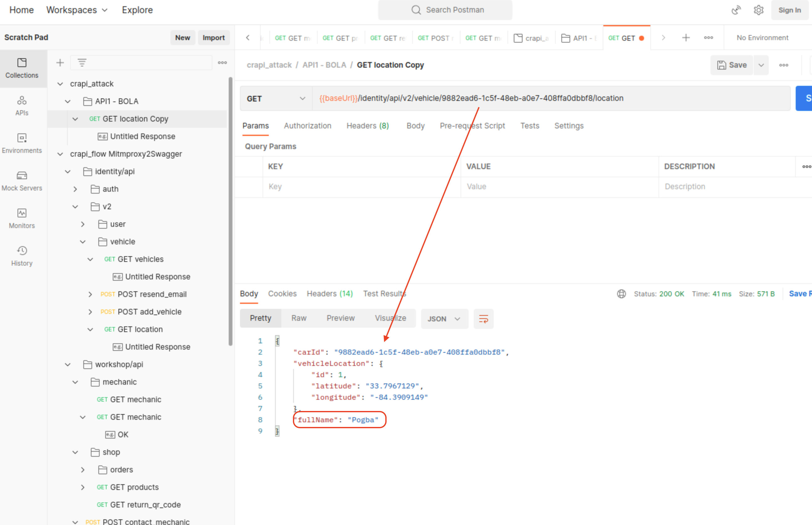
Task: Expand the Workspaces menu
Action: pyautogui.click(x=77, y=10)
